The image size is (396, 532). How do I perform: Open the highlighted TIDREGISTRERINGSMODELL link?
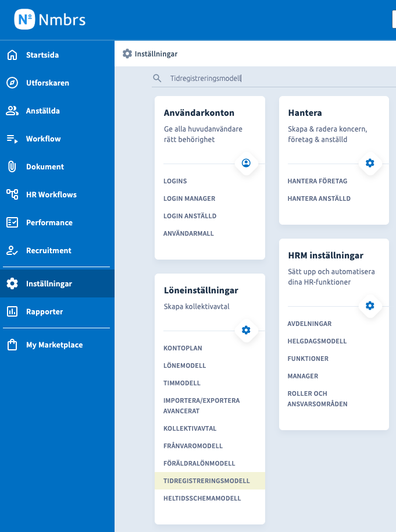pyautogui.click(x=206, y=481)
